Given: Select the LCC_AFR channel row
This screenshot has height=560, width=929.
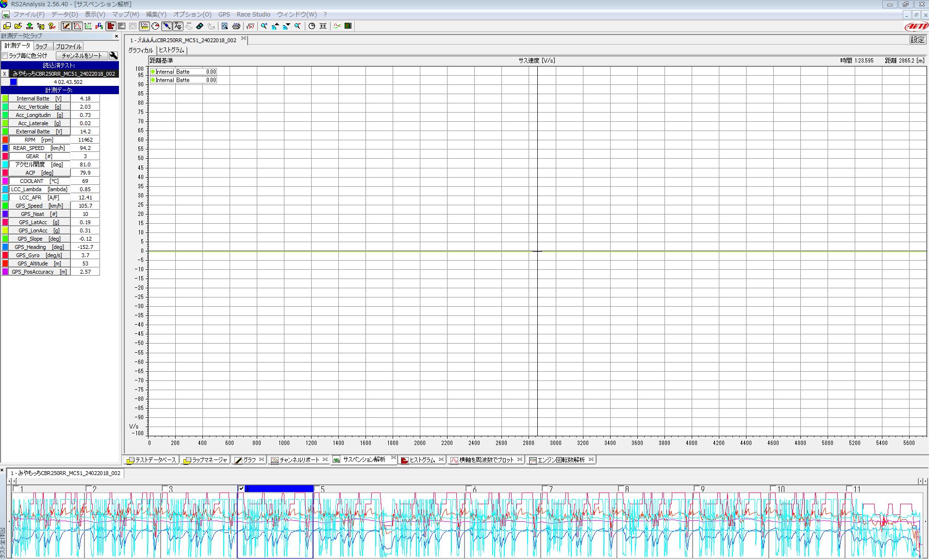Looking at the screenshot, I should 39,198.
